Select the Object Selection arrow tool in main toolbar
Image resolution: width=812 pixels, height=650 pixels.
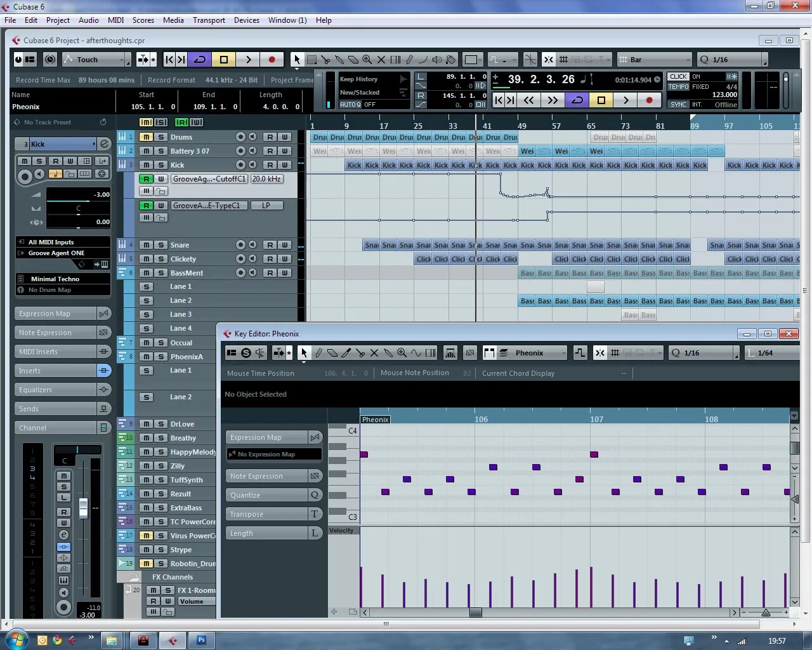(x=296, y=60)
